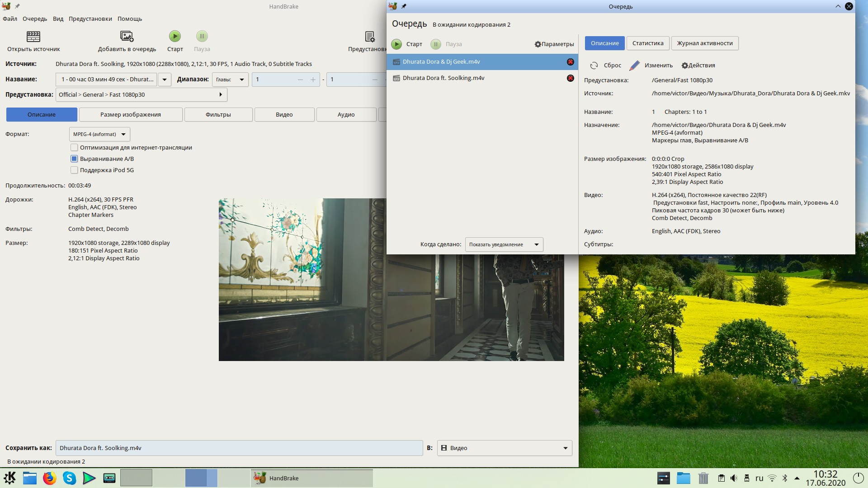Switch to the Статистика tab in queue
This screenshot has width=868, height=488.
pos(647,43)
